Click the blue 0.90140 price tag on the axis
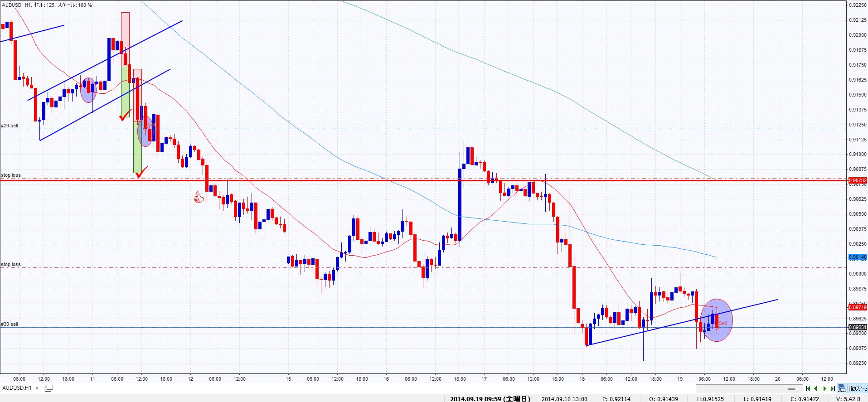Viewport: 868px width, 402px height. (x=857, y=257)
